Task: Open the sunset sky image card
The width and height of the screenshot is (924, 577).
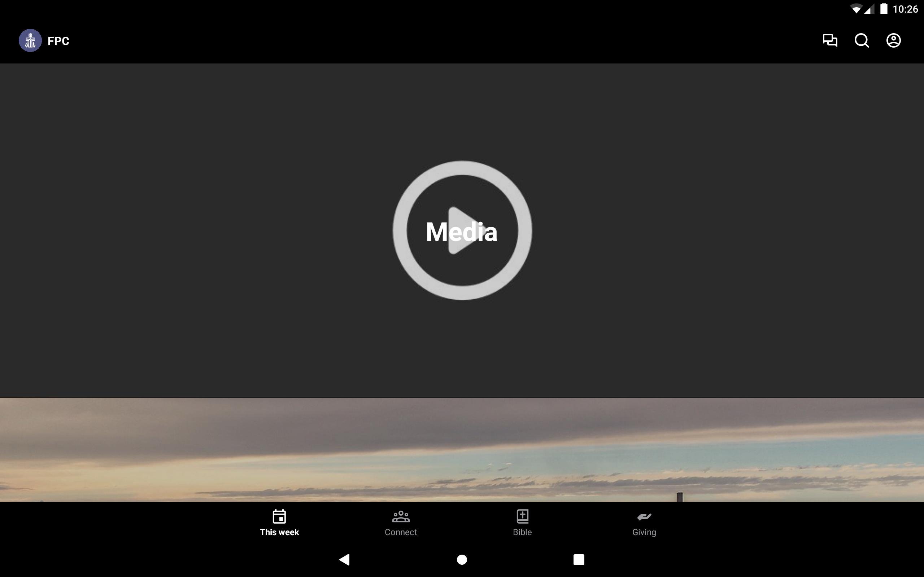Action: [x=462, y=450]
